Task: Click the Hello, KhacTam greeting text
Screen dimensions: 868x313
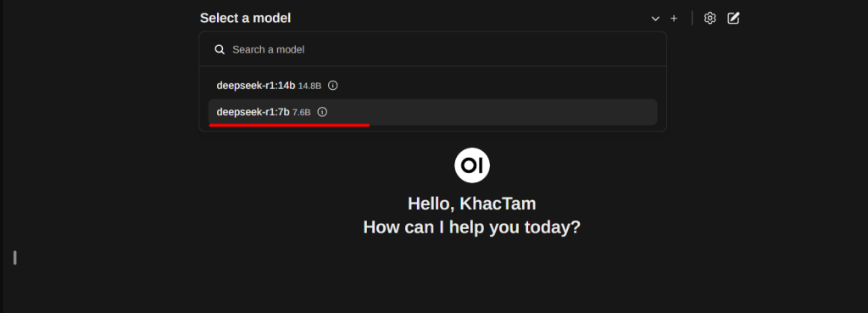Action: 471,204
